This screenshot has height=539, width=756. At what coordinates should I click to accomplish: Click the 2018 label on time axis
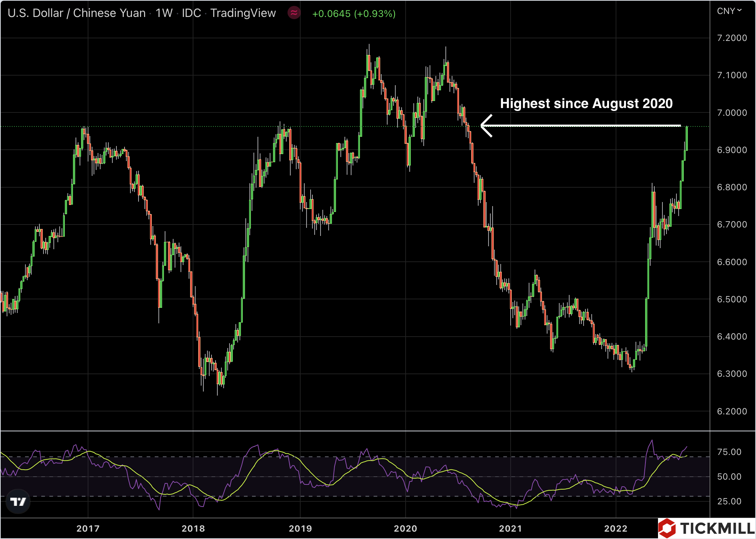[x=193, y=528]
